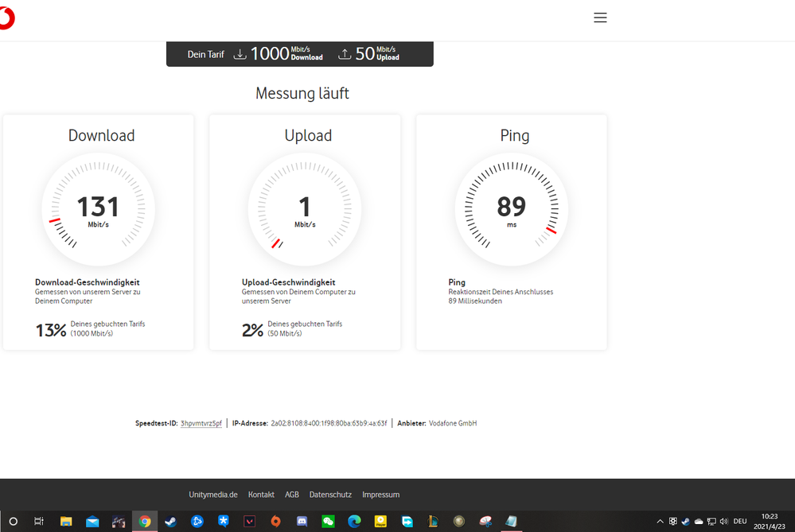795x532 pixels.
Task: Click the '(50 Mbit/s)' booked tariff text
Action: [285, 333]
